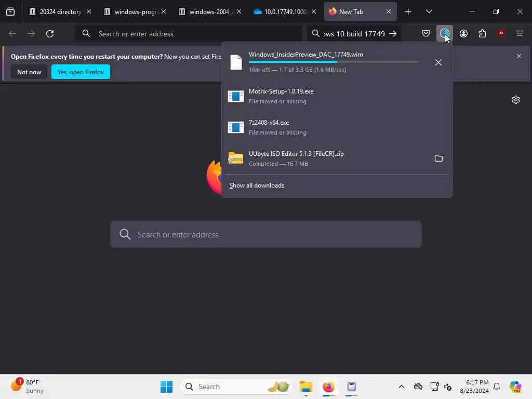
Task: Go forward to next page
Action: (x=31, y=34)
